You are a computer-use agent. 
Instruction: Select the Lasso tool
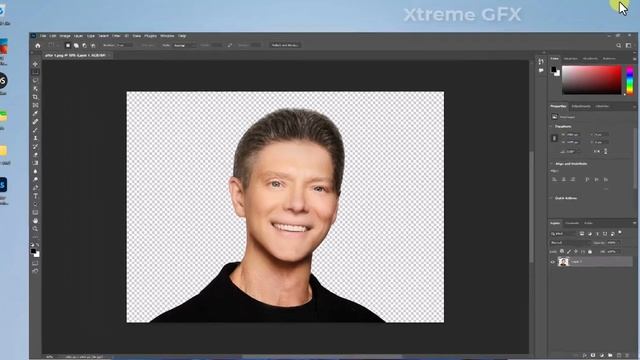[36, 80]
